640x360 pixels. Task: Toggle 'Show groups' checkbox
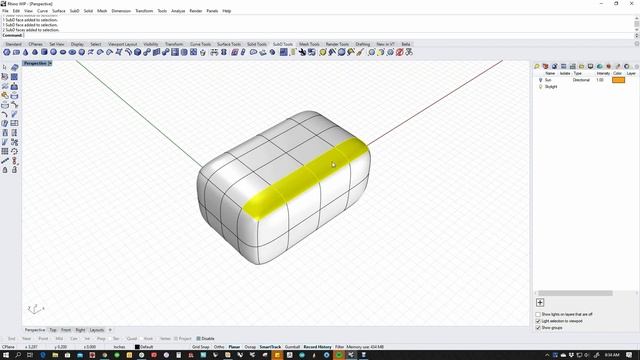tap(538, 328)
